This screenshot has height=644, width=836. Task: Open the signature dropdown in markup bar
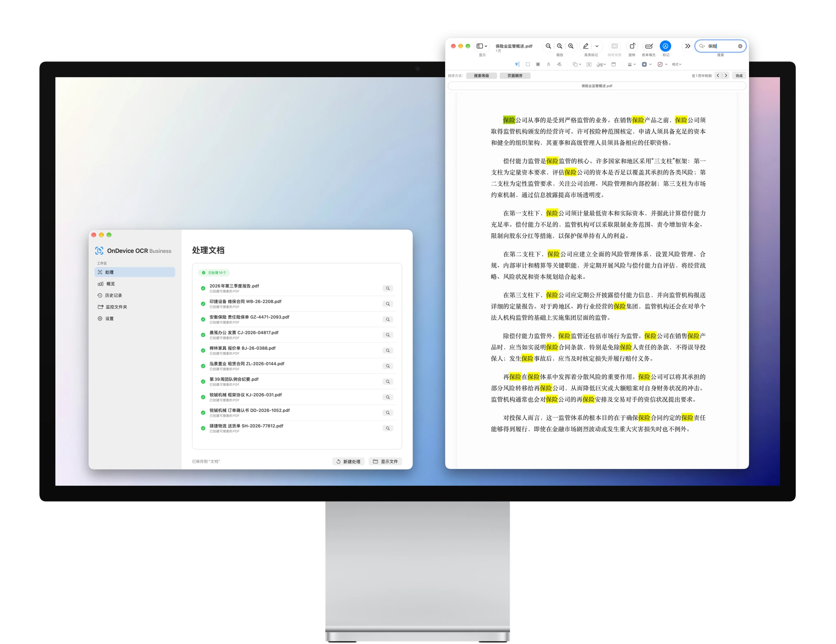tap(601, 64)
